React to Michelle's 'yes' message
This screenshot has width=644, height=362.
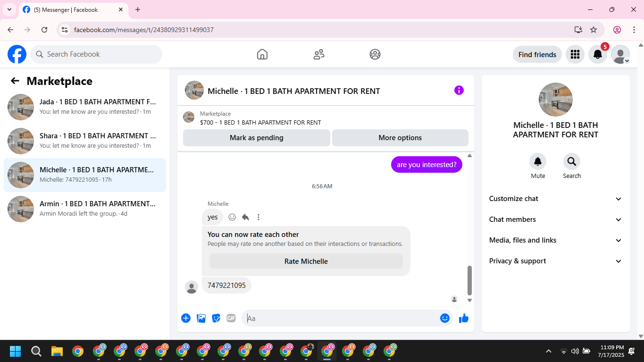pos(232,217)
